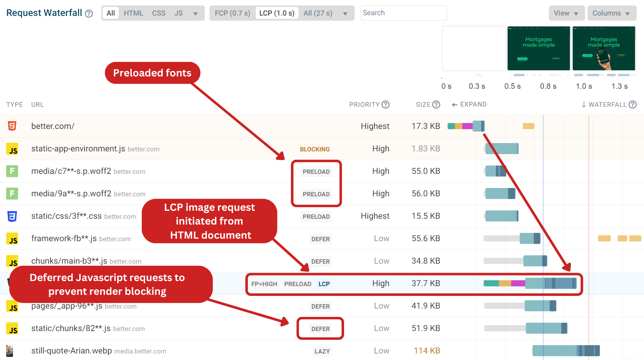This screenshot has width=644, height=360.
Task: Filter requests by CSS type
Action: pos(158,13)
